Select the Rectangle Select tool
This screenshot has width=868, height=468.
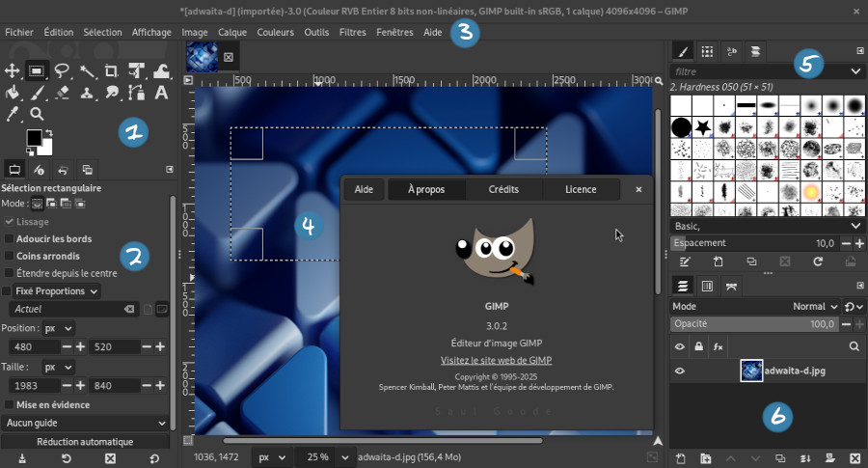(37, 70)
